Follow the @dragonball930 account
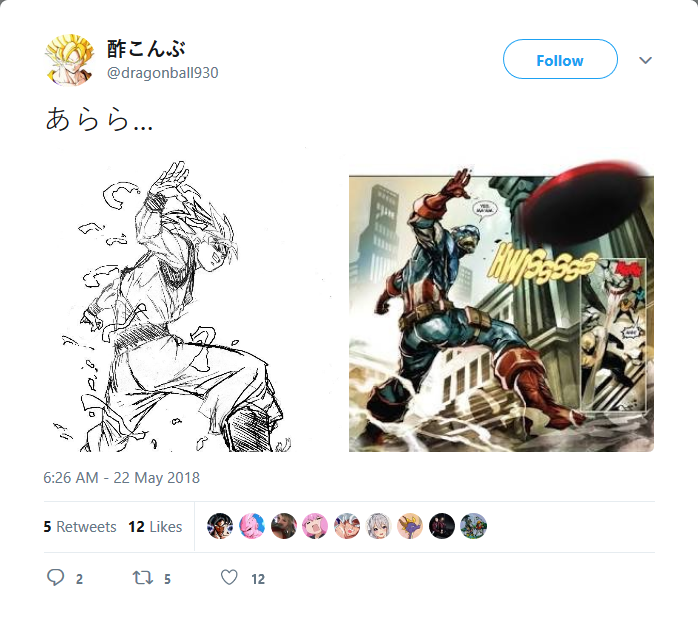This screenshot has height=619, width=698. 560,59
